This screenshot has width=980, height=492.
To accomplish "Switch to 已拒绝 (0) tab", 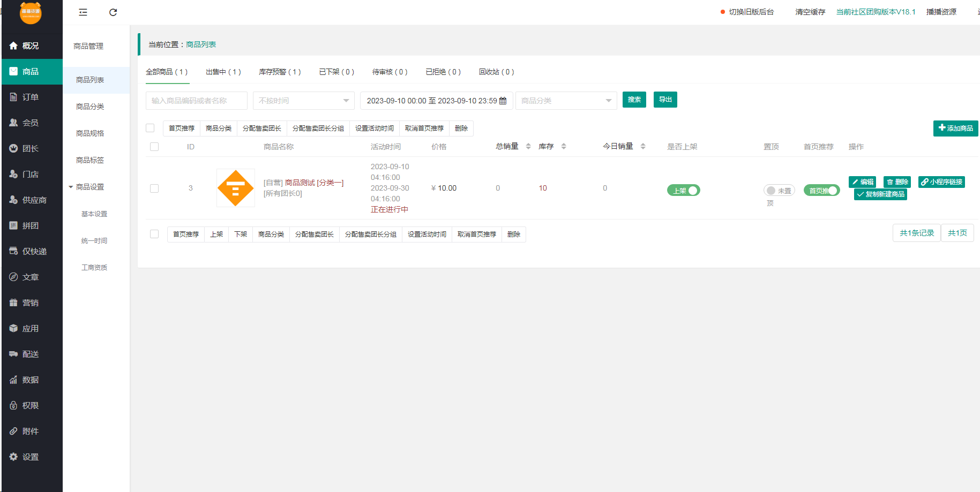I will (x=443, y=72).
